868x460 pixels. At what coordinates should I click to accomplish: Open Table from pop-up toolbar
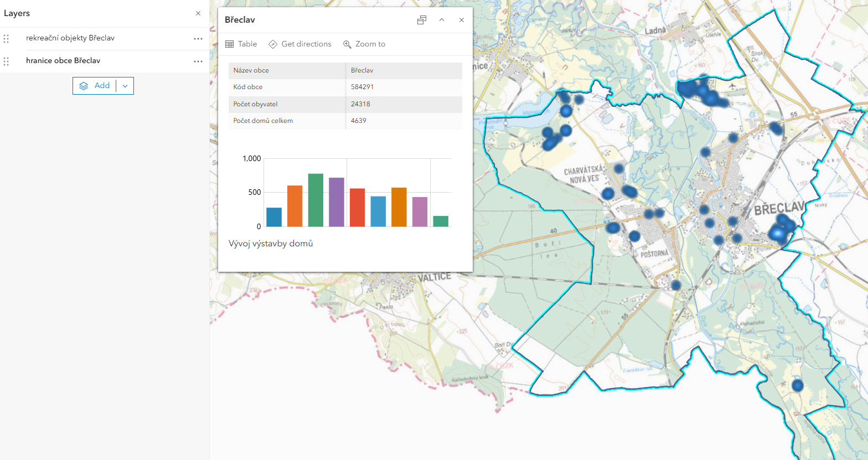241,44
